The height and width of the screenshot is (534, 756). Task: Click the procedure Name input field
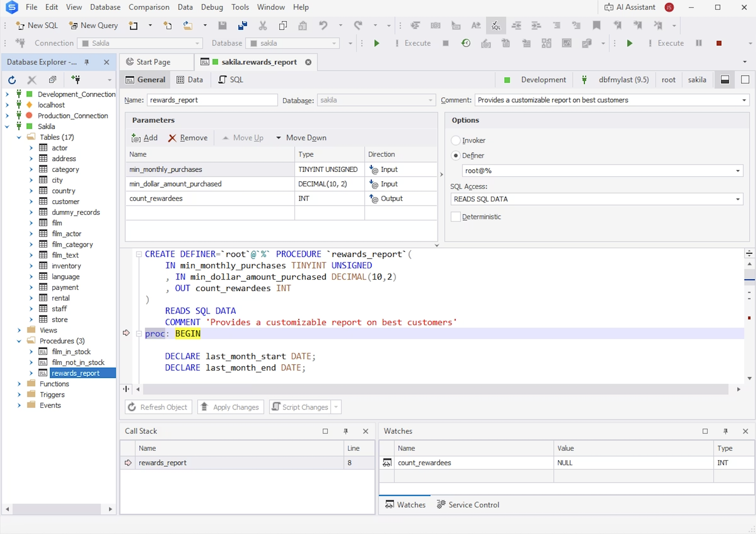(x=212, y=100)
